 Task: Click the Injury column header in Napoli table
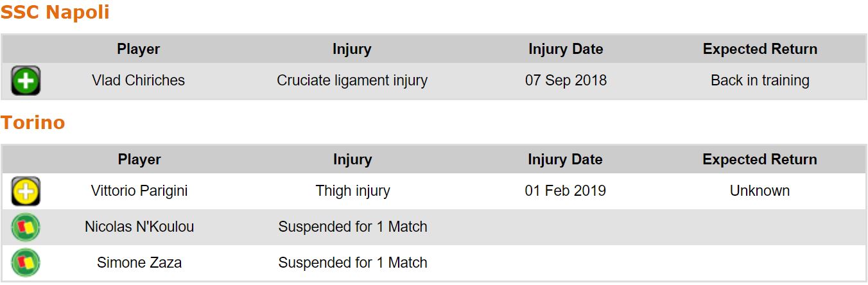[352, 49]
